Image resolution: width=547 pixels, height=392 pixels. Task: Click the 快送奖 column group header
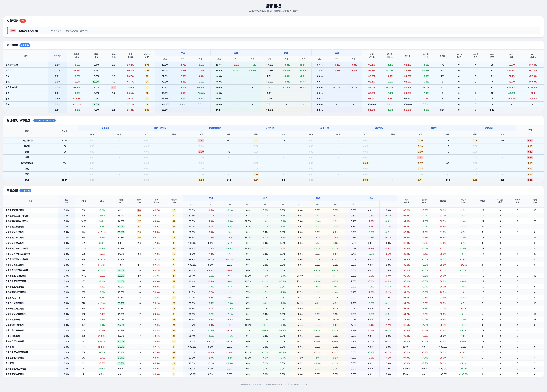pyautogui.click(x=434, y=128)
